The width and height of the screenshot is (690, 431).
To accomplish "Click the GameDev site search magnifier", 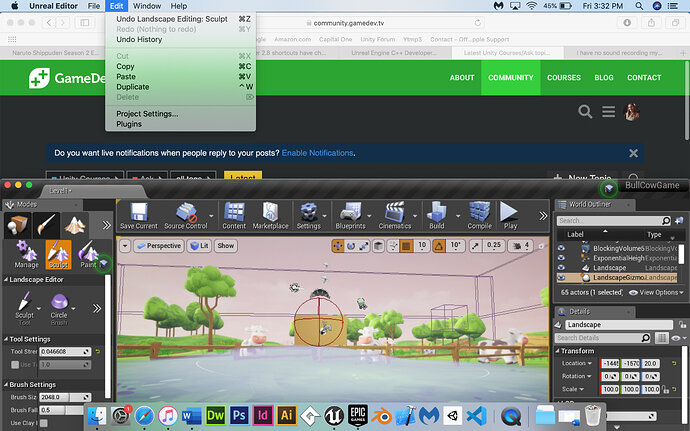I will [585, 111].
